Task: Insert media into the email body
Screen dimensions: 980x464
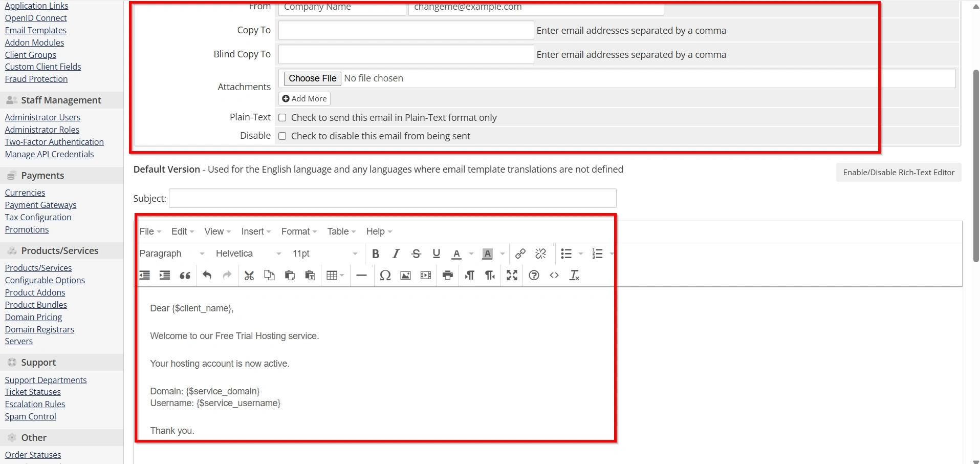Action: 426,276
